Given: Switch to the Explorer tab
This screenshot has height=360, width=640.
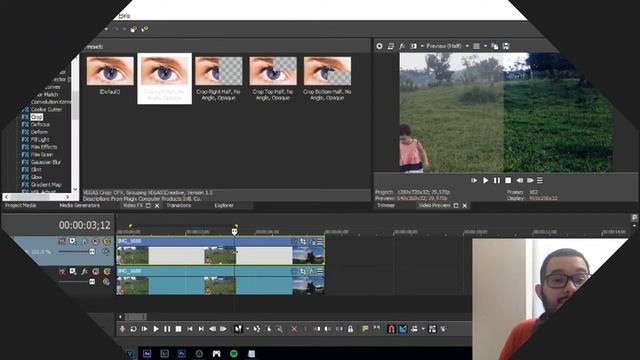Looking at the screenshot, I should coord(224,205).
